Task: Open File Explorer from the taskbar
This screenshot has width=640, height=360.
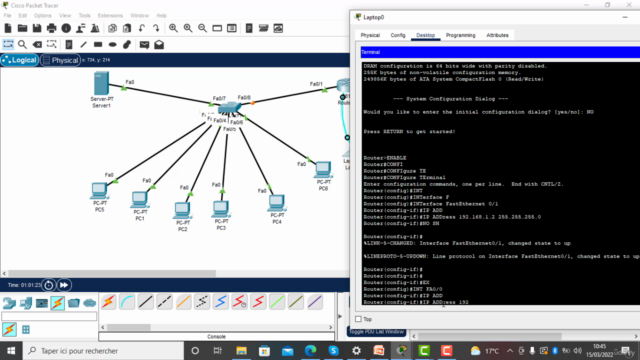Action: click(x=242, y=351)
